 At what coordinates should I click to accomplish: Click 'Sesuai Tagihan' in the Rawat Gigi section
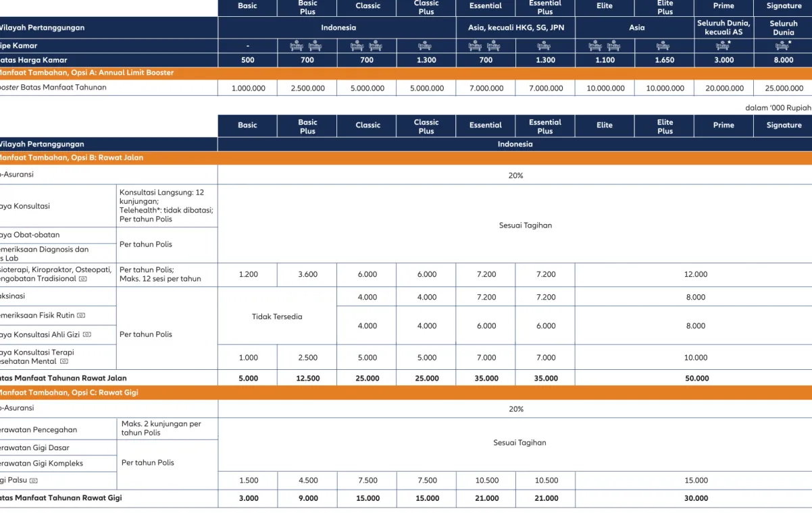[x=520, y=443]
